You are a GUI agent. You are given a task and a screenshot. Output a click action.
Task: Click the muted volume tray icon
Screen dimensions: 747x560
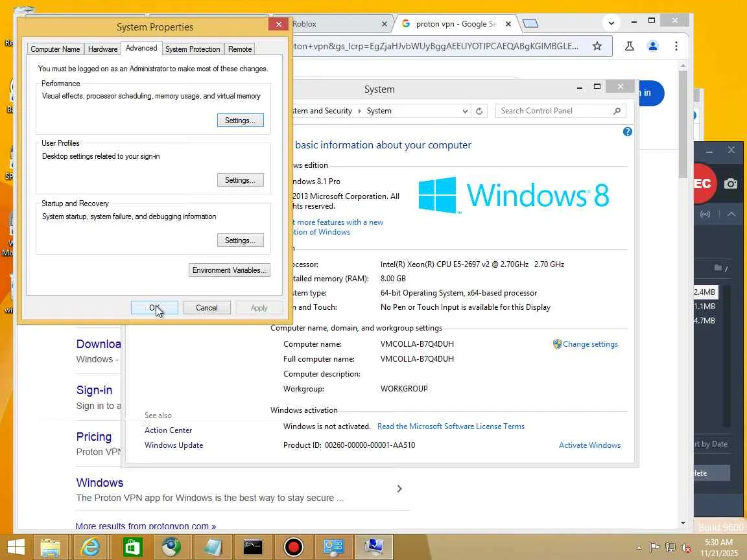point(686,548)
